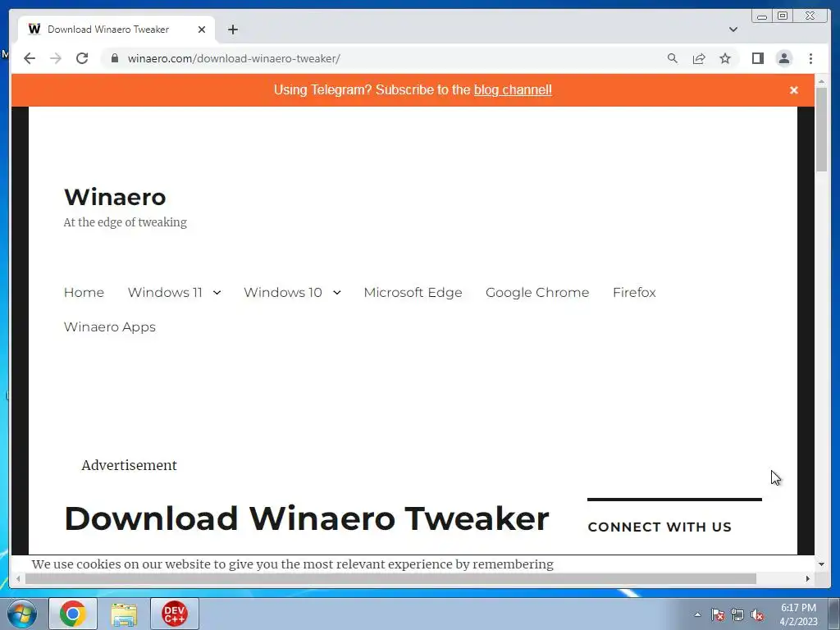Screen dimensions: 840x630
Task: Go back to the previous page
Action: coord(30,58)
